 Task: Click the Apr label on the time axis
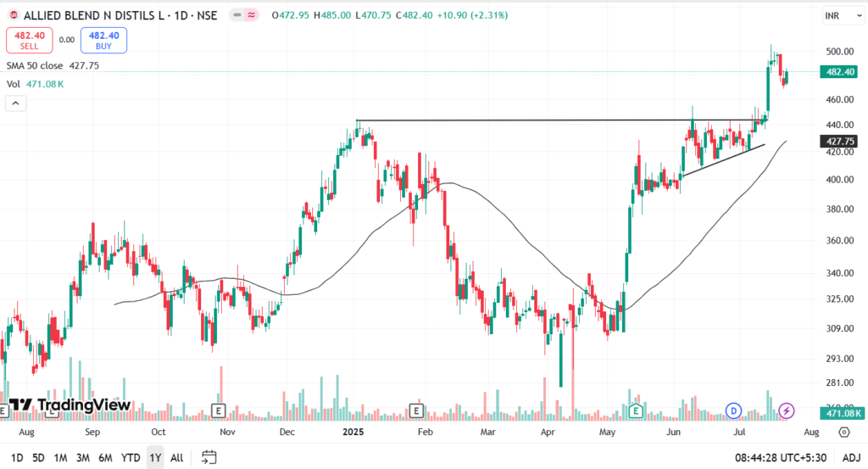pos(548,432)
